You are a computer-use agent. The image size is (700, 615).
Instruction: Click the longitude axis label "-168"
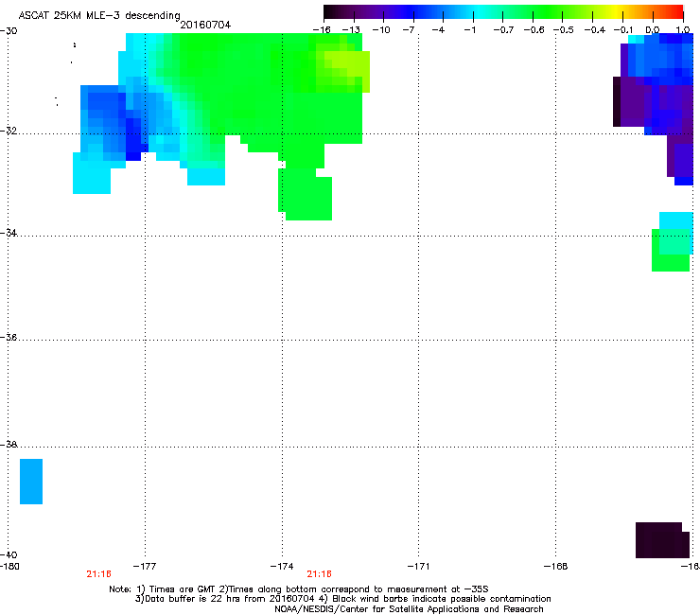[556, 567]
